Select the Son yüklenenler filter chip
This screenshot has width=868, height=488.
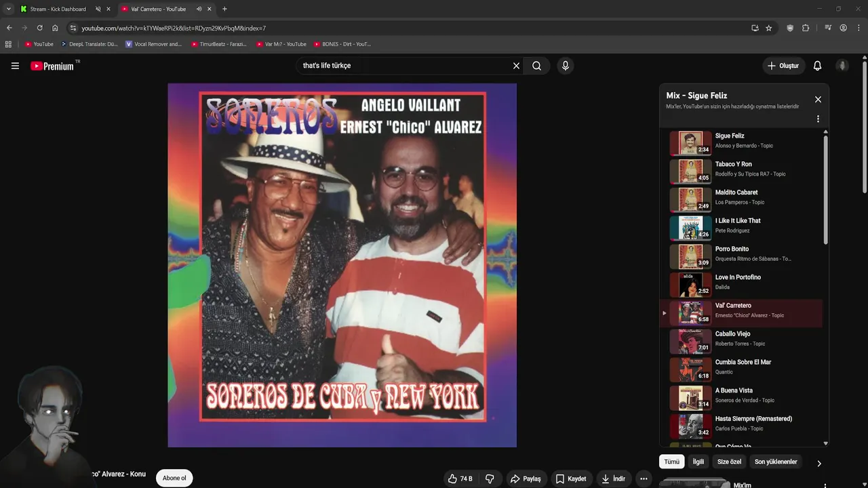point(776,462)
